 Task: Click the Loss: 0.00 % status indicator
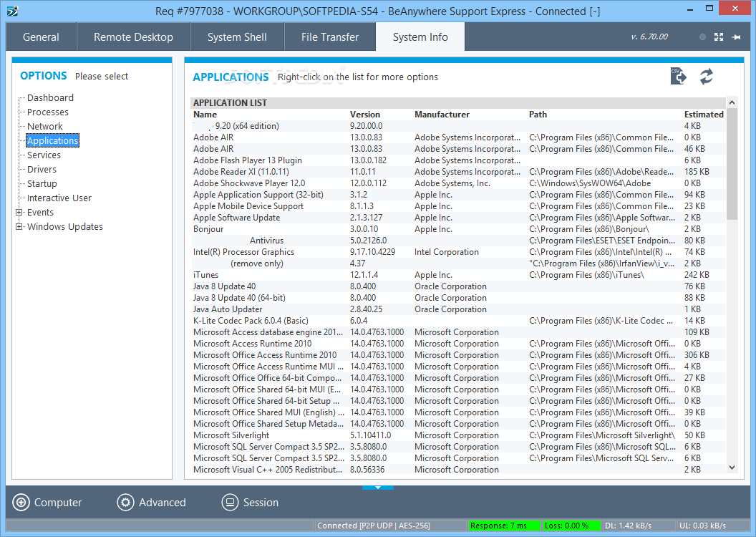pyautogui.click(x=572, y=526)
